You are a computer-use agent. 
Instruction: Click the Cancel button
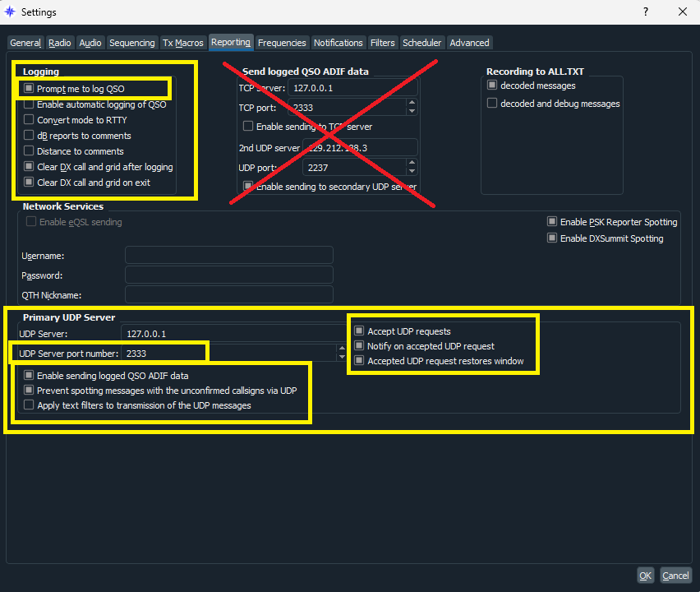click(x=675, y=576)
